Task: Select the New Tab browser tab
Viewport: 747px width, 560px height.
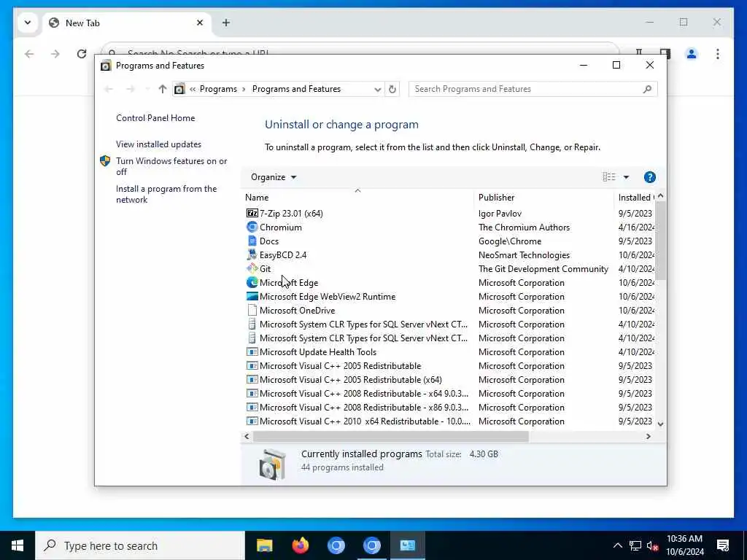Action: pos(127,23)
